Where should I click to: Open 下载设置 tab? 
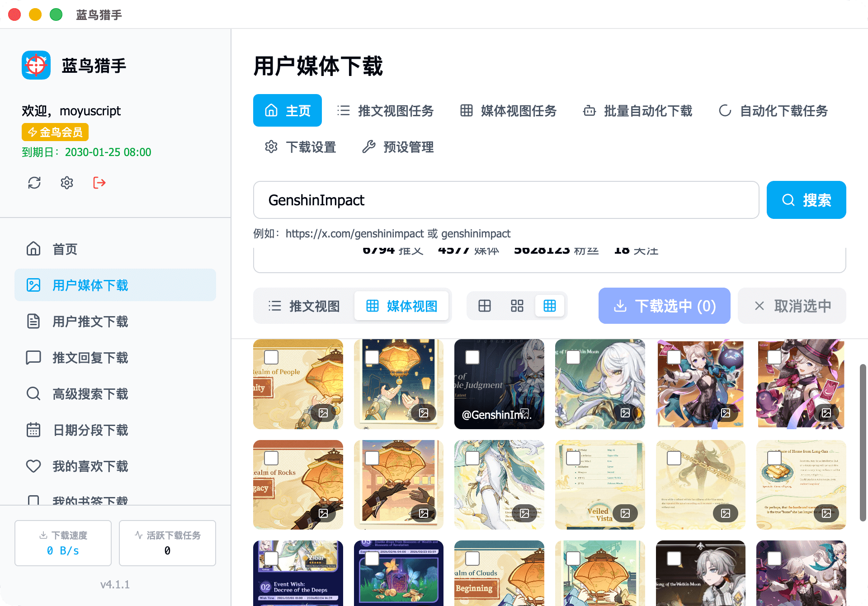tap(301, 147)
